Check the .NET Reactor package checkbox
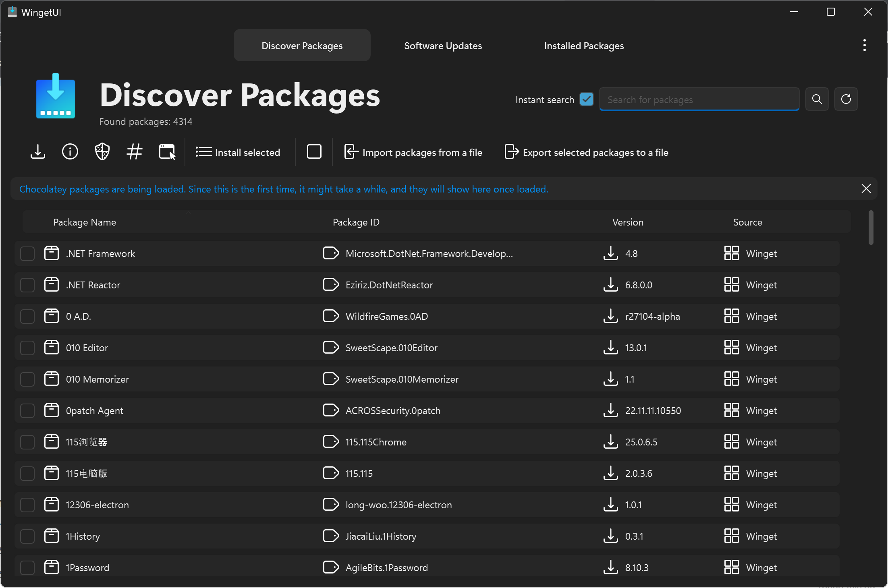This screenshot has width=888, height=588. tap(27, 285)
